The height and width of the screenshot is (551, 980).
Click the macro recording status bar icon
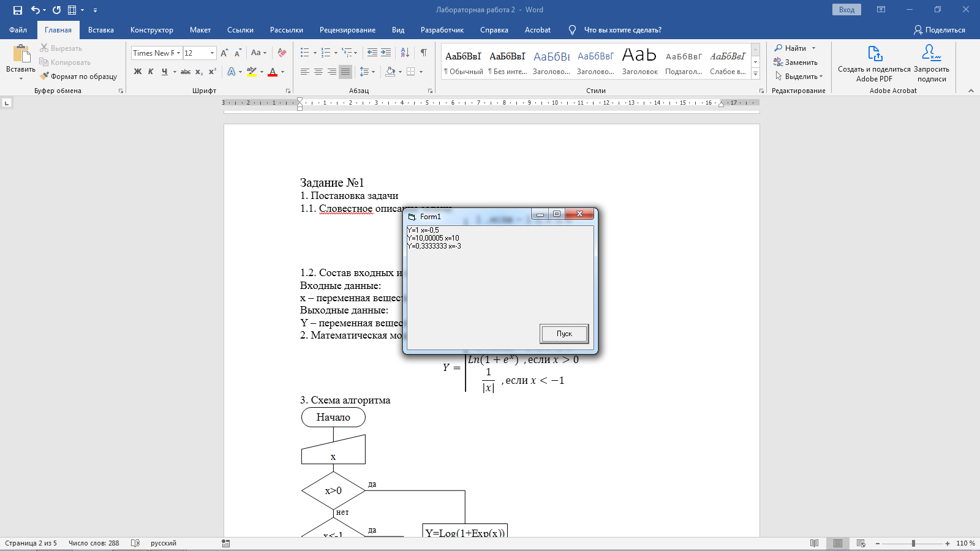click(x=226, y=543)
